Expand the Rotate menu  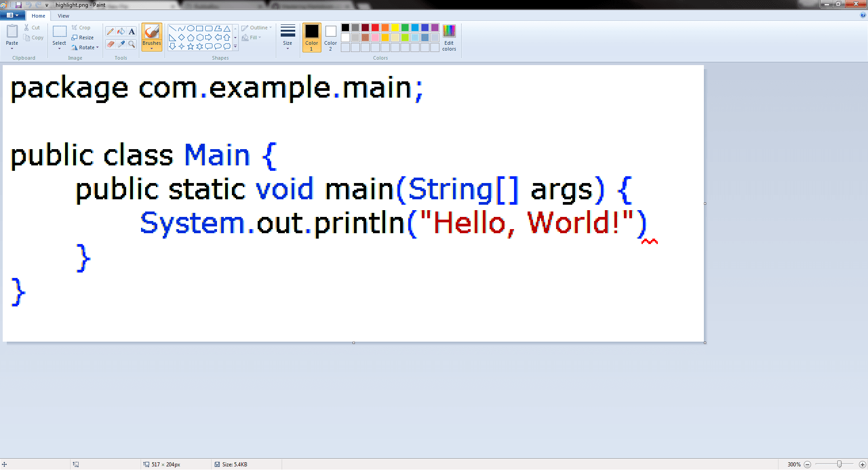[85, 47]
